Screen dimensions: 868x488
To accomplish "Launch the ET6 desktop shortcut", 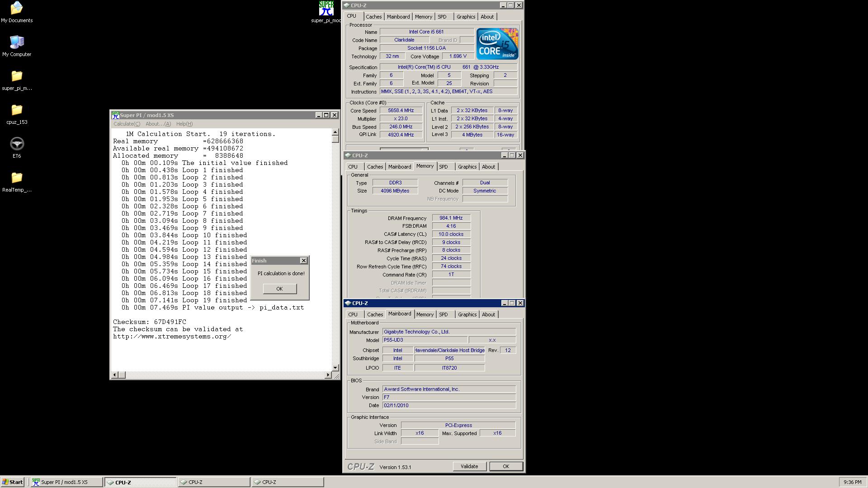I will click(x=17, y=145).
